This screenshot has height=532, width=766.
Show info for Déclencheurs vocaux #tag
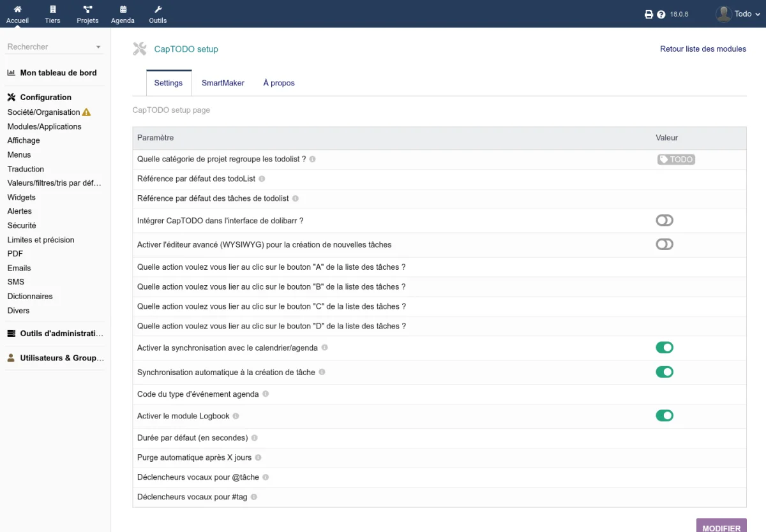pos(254,497)
